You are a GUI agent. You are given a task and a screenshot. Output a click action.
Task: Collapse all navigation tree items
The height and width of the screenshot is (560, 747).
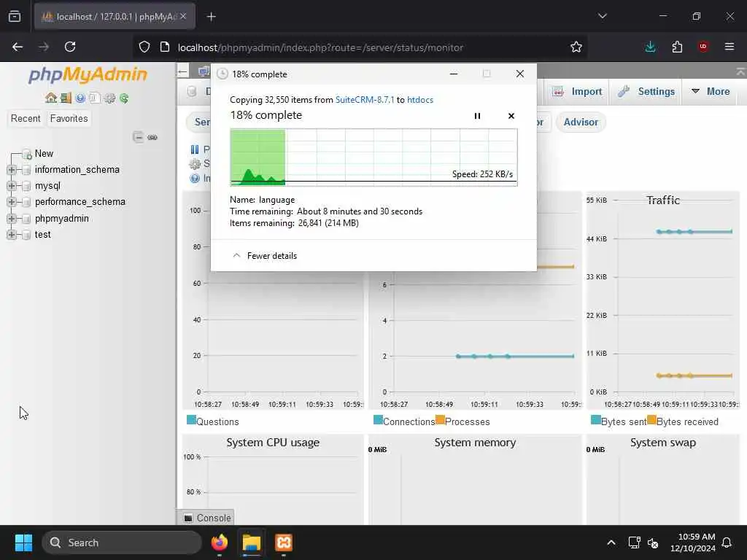(x=138, y=137)
